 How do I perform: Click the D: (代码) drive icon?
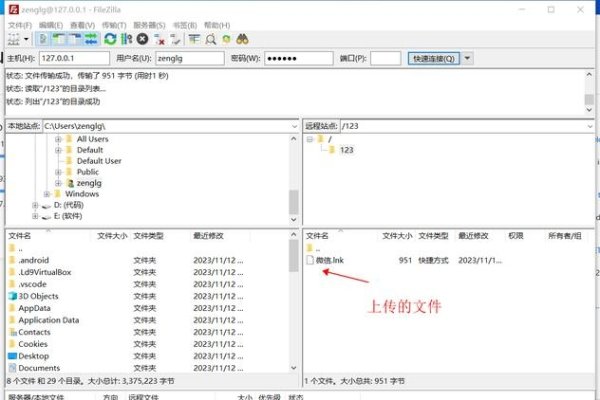tap(46, 206)
